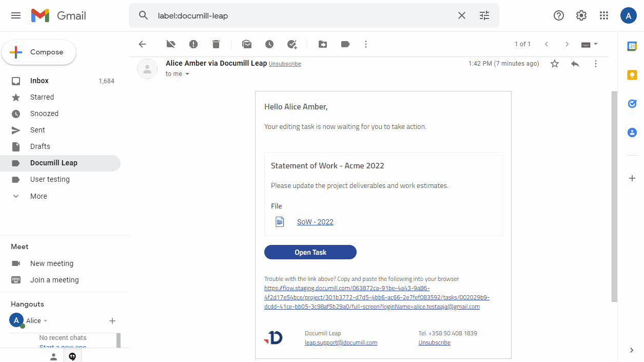This screenshot has height=362, width=644.
Task: Open Google Calendar in the side panel
Action: [632, 46]
